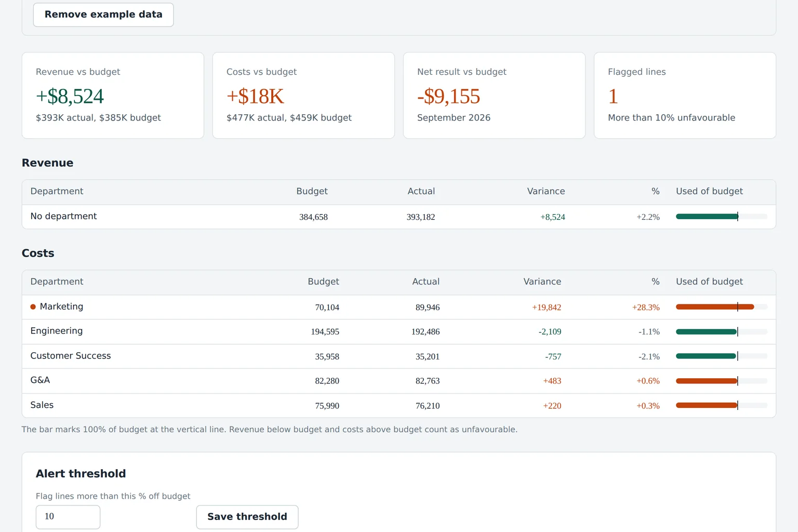Click the Used of budget header in Costs

pyautogui.click(x=709, y=282)
